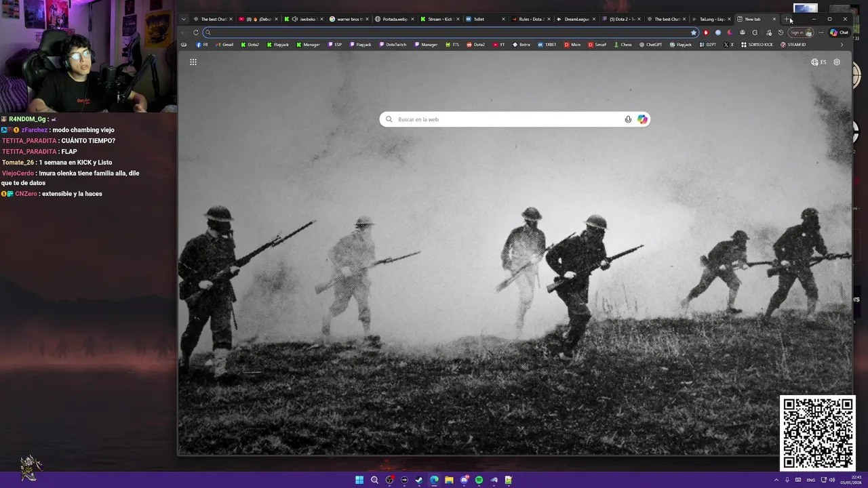Screen dimensions: 868x488
Task: Click the browser refresh button
Action: [x=196, y=33]
